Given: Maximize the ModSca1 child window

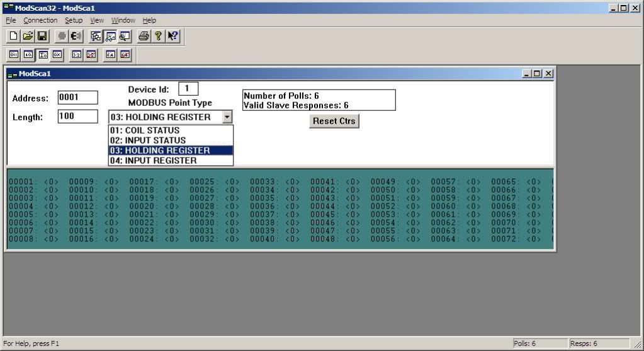Looking at the screenshot, I should click(x=537, y=74).
